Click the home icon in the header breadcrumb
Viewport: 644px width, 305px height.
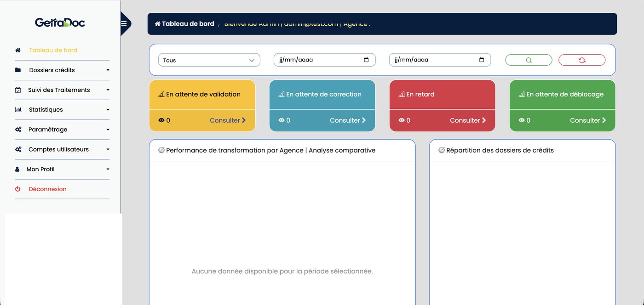[157, 24]
